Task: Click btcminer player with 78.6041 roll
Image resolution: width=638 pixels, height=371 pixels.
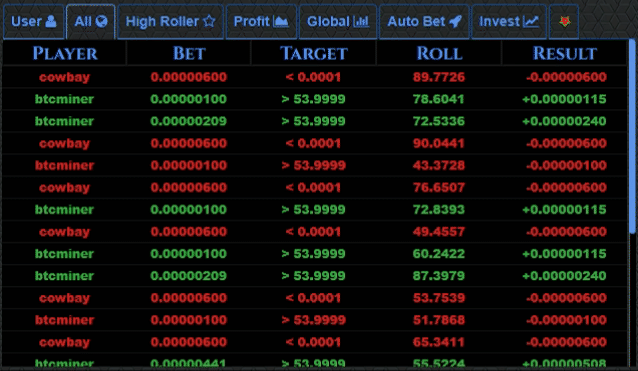Action: pyautogui.click(x=64, y=99)
